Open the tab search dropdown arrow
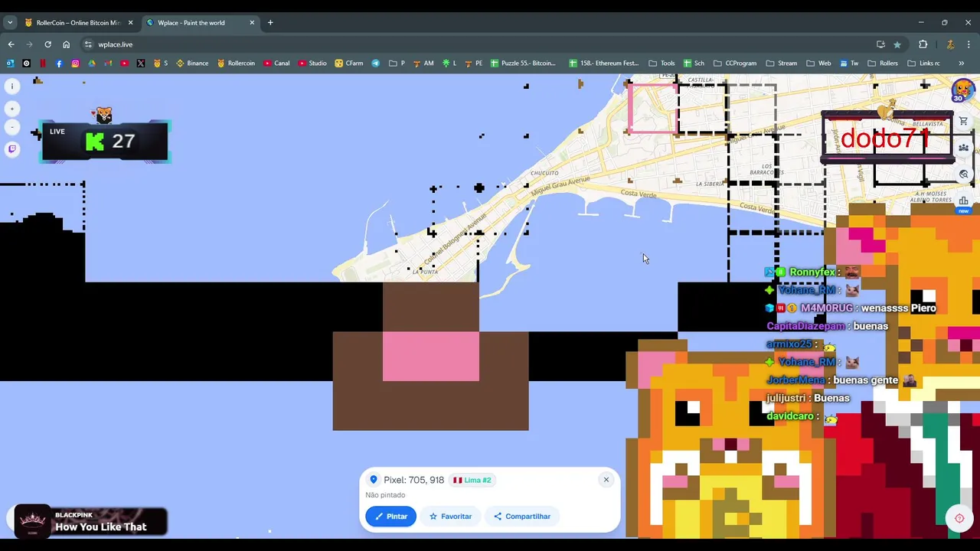980x551 pixels. pyautogui.click(x=10, y=22)
